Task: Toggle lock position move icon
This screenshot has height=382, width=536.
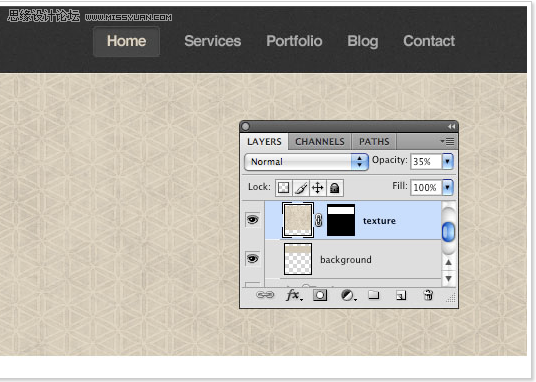Action: coord(318,188)
